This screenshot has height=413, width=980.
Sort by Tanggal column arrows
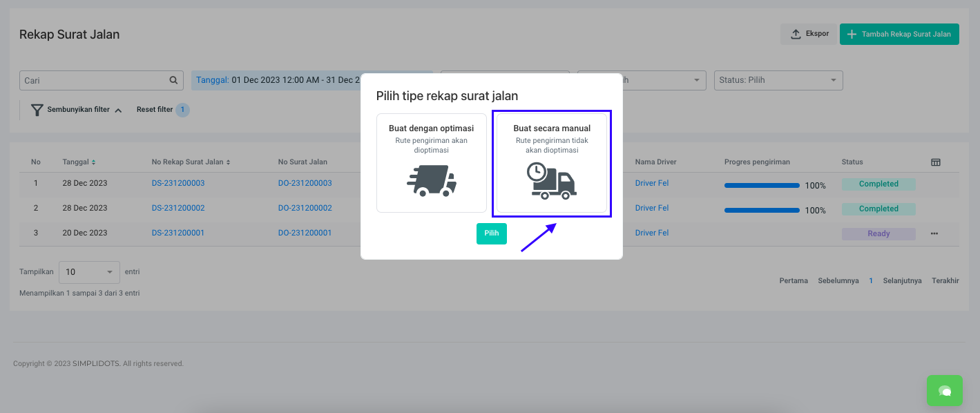point(93,162)
